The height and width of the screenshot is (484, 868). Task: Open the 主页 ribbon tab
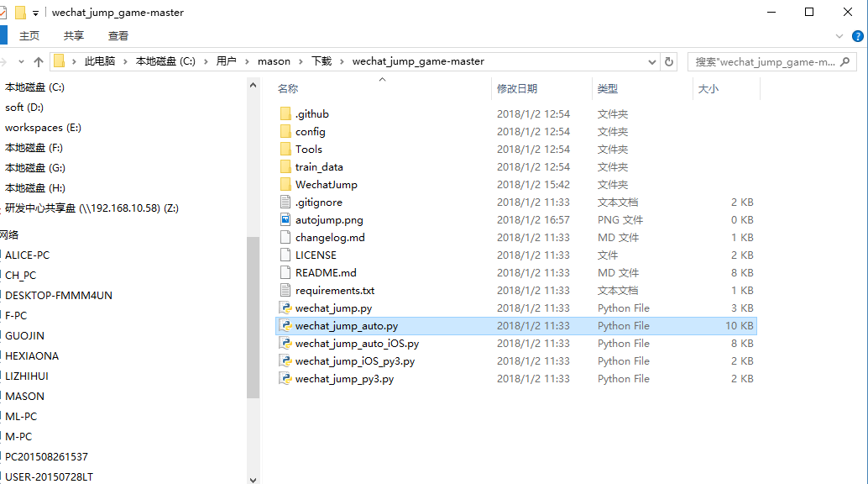coord(29,36)
